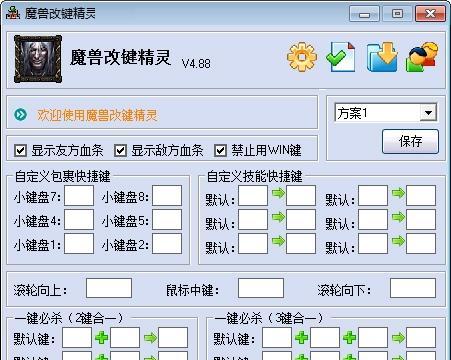Screen dimensions: 451x360
Task: Click the 小键盘4 input box
Action: (79, 220)
